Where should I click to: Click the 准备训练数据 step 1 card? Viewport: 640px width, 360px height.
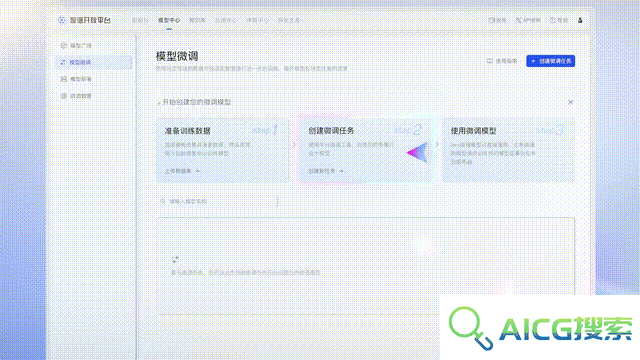(223, 150)
